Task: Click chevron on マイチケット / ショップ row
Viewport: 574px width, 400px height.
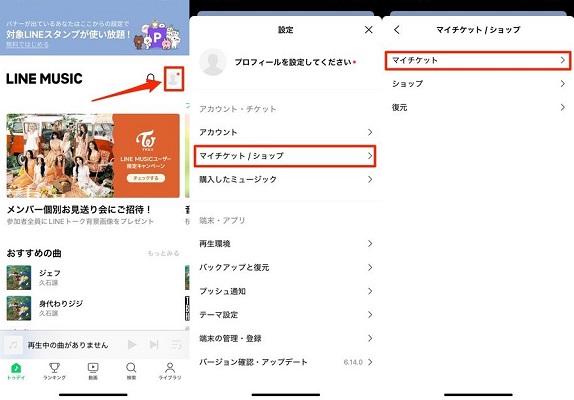Action: coord(370,156)
